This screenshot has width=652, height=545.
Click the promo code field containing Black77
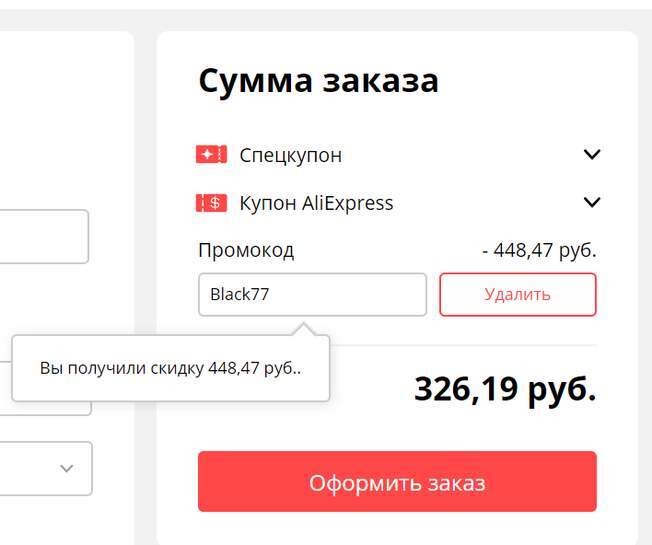[x=312, y=295]
